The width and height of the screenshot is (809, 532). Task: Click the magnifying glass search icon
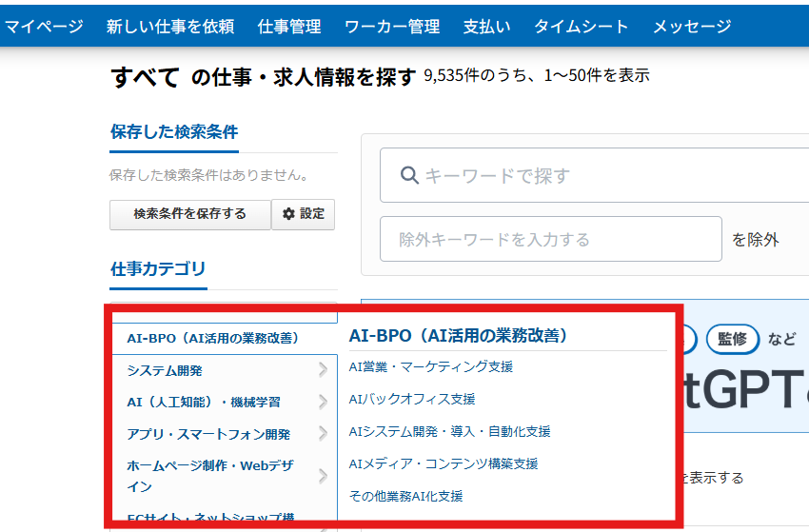(410, 175)
